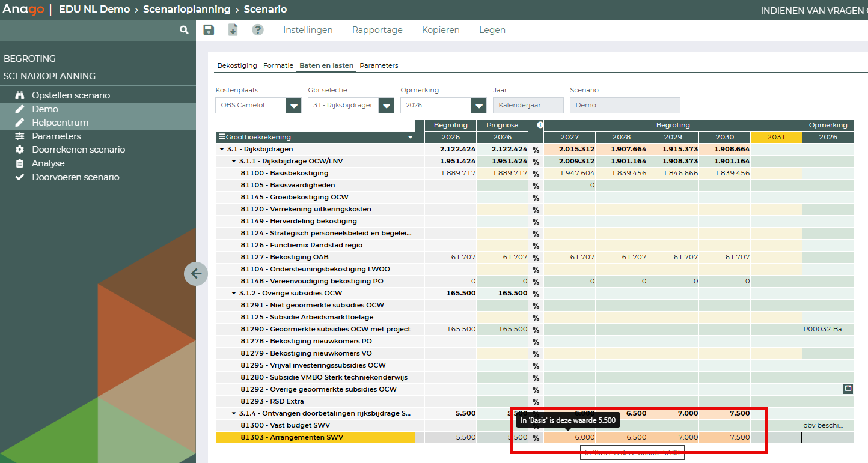The width and height of the screenshot is (868, 463).
Task: Click the search magnifier icon in sidebar
Action: (184, 29)
